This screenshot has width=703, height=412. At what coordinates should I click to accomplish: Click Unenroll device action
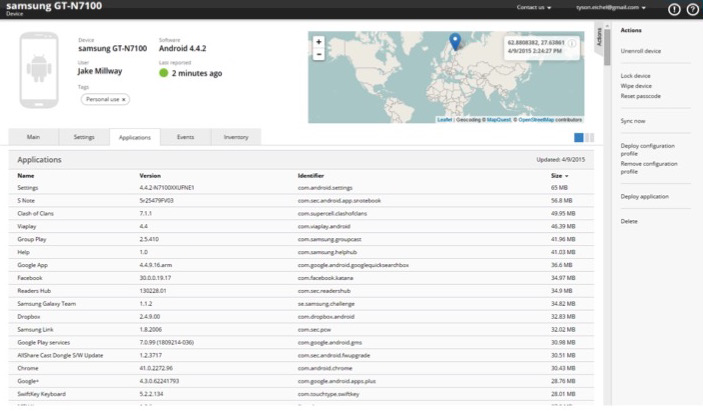click(640, 51)
